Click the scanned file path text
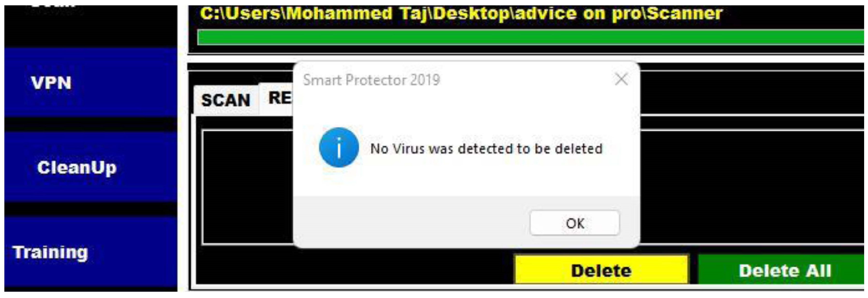 461,14
